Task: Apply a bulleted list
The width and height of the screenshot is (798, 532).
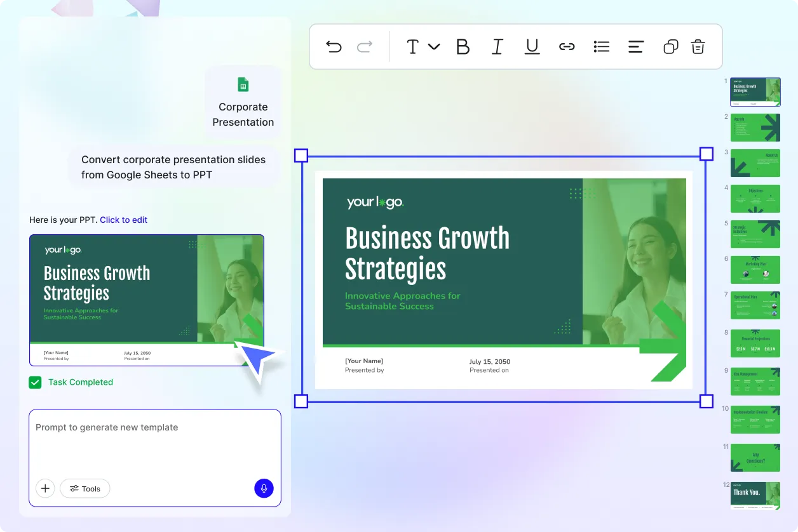Action: (x=601, y=46)
